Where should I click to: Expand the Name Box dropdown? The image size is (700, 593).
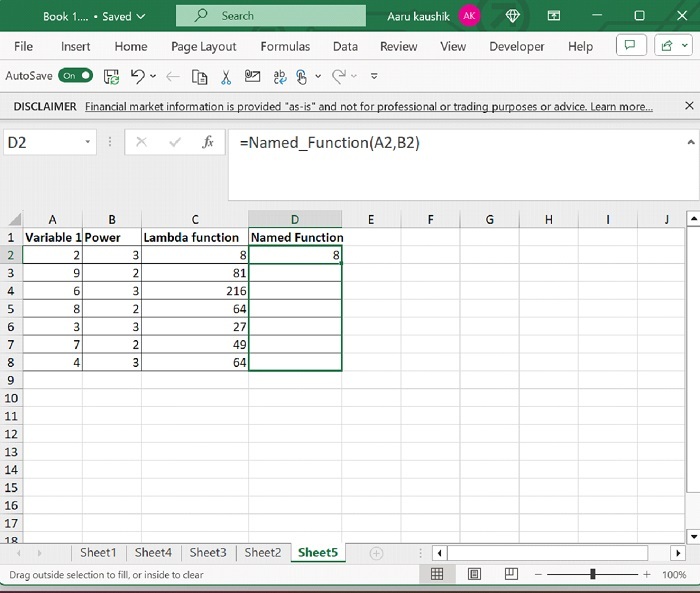click(x=88, y=143)
